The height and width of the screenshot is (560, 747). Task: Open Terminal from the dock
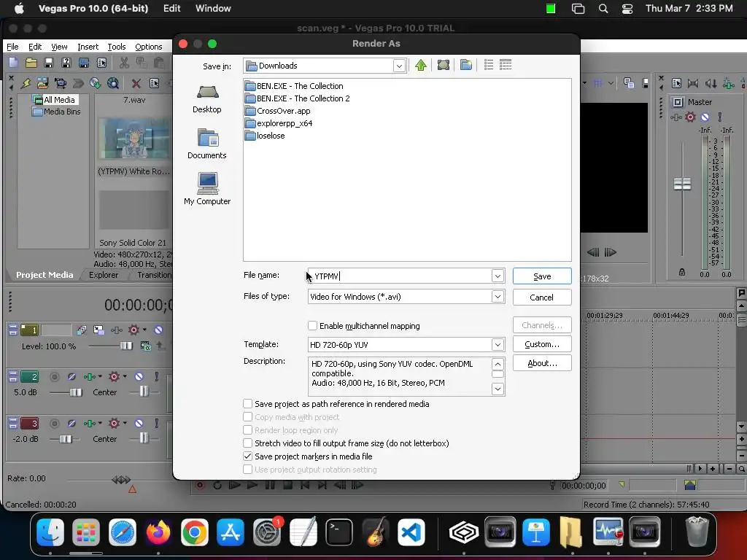click(338, 532)
